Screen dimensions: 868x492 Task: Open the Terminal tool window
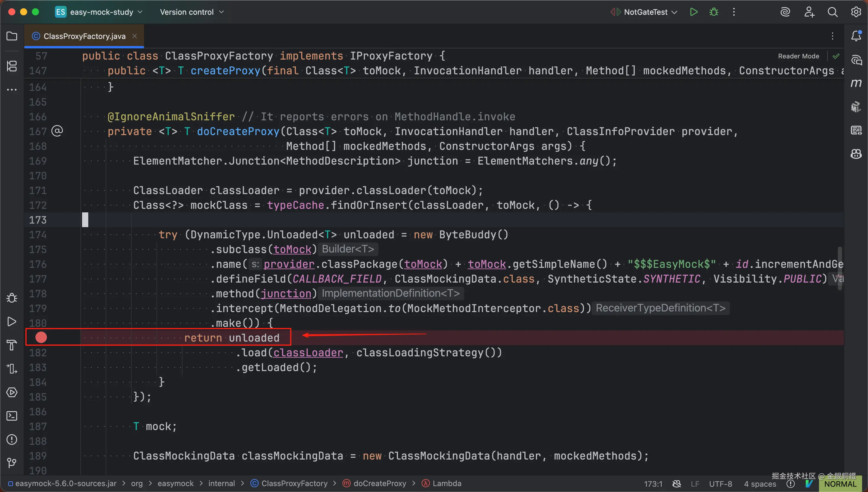click(x=12, y=416)
